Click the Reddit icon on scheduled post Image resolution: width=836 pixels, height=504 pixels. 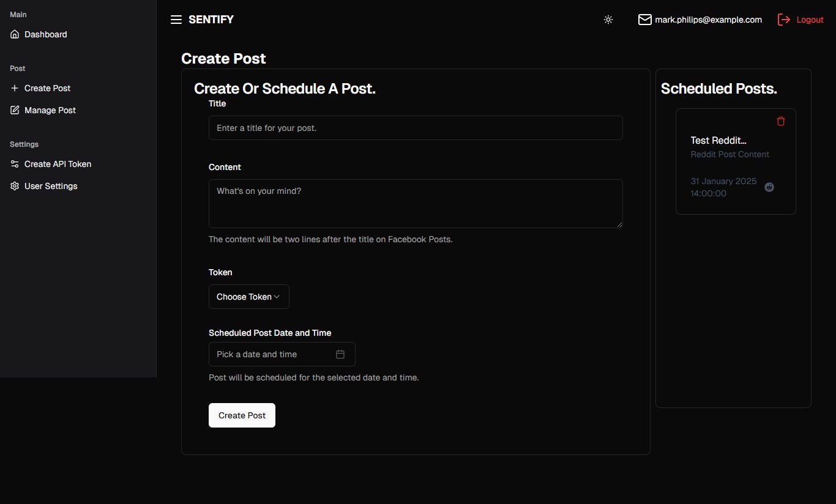769,187
